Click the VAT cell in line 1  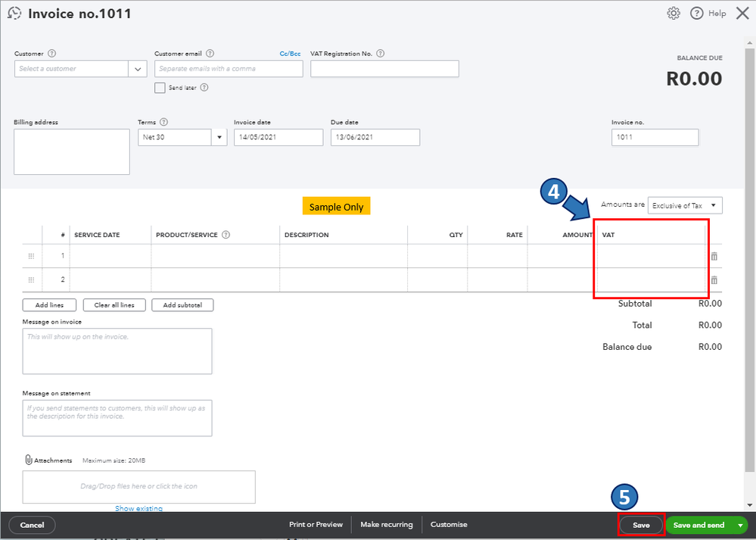(651, 256)
